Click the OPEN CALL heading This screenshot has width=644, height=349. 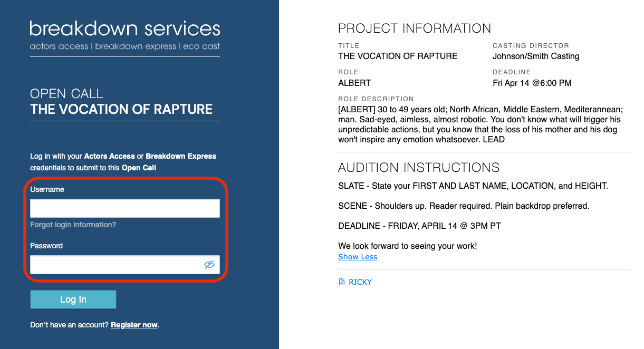tap(67, 94)
